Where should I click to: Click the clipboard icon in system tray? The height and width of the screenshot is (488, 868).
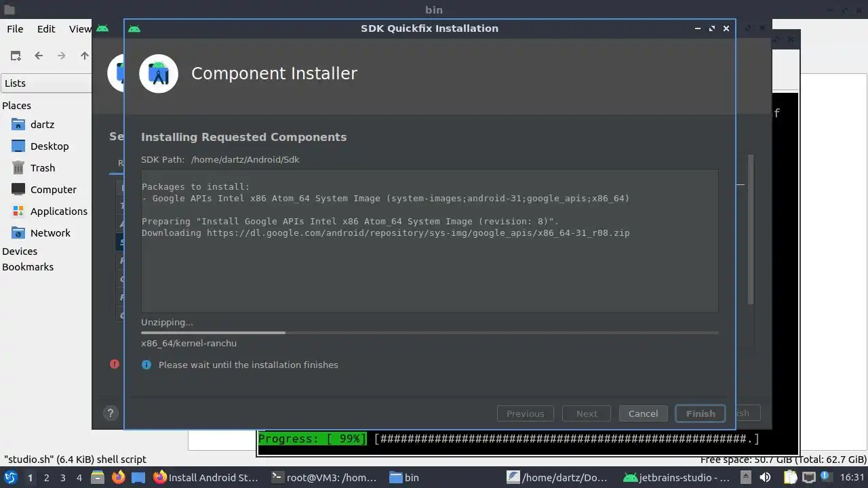click(x=791, y=477)
